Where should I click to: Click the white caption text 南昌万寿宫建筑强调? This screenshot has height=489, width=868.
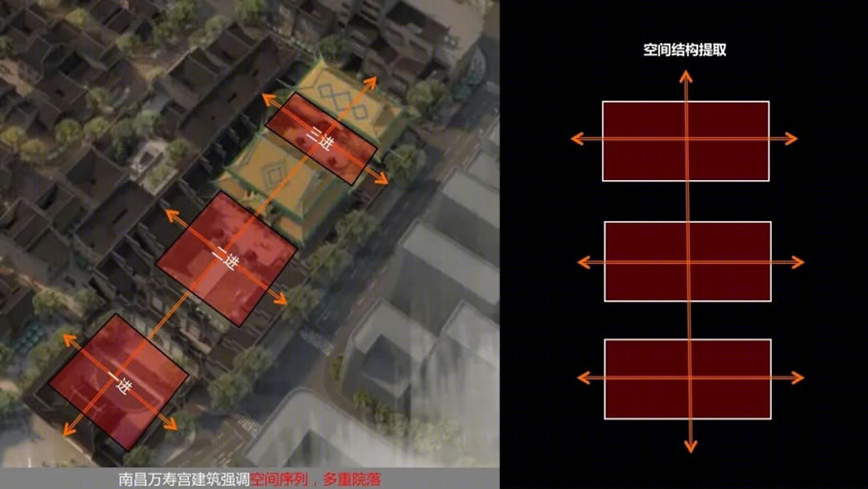(x=184, y=479)
